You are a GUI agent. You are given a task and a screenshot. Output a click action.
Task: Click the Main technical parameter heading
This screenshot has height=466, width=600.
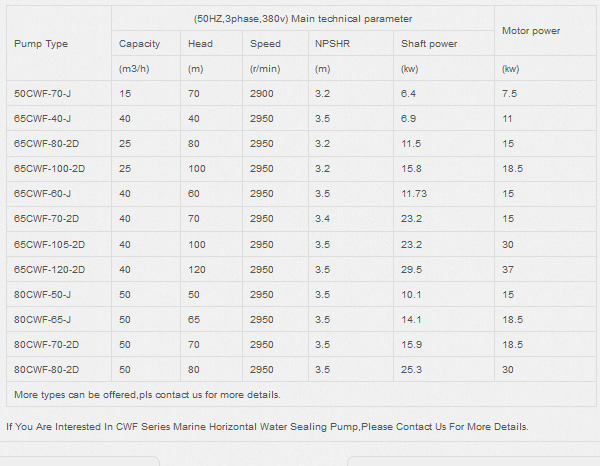(302, 19)
